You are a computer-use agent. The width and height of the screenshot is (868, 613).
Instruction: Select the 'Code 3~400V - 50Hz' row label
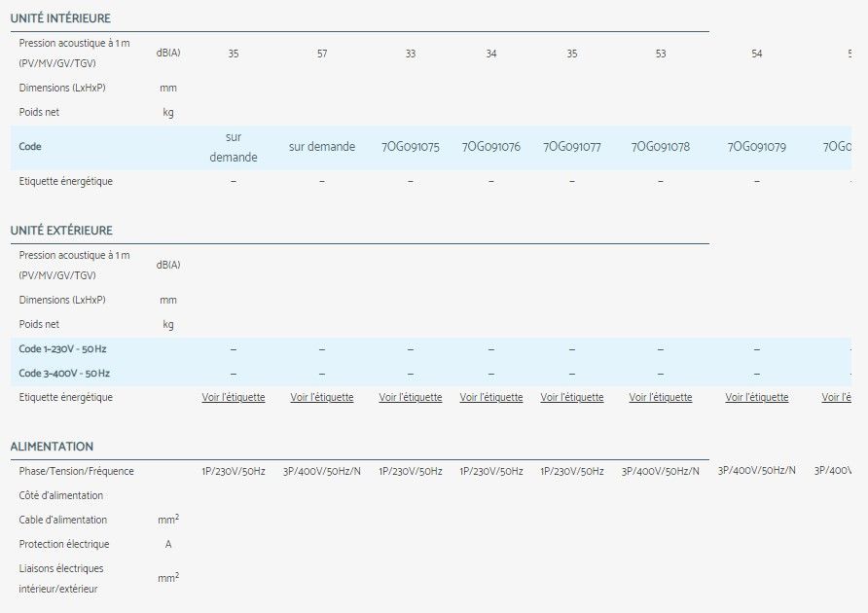pyautogui.click(x=64, y=373)
